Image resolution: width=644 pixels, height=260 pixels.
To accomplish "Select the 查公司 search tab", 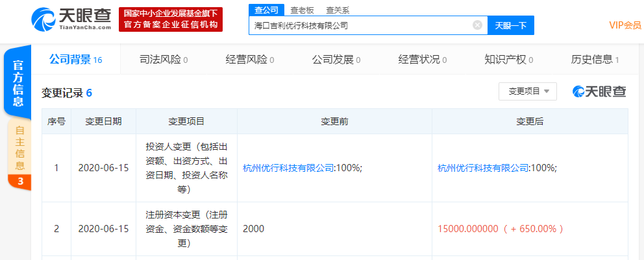I will pyautogui.click(x=265, y=10).
